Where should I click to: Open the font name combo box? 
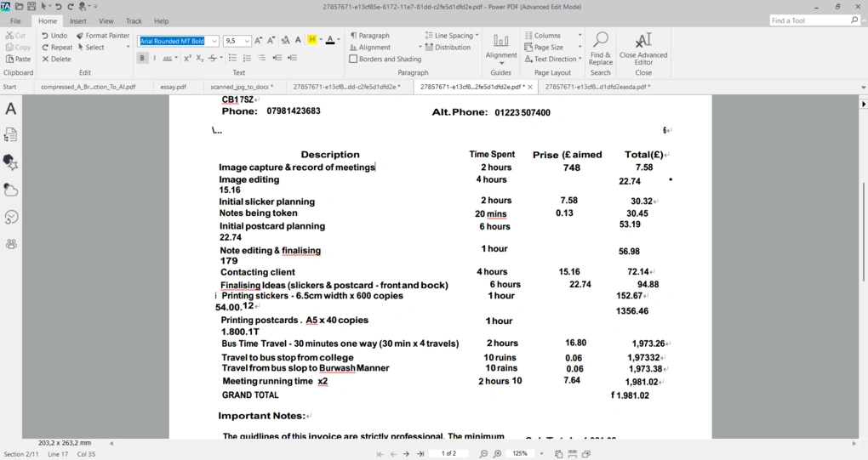click(x=178, y=41)
